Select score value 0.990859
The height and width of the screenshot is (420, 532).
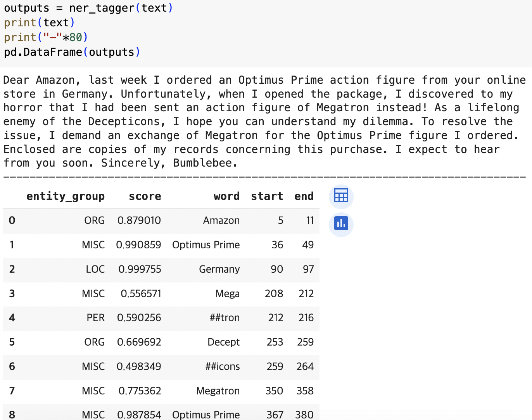138,245
